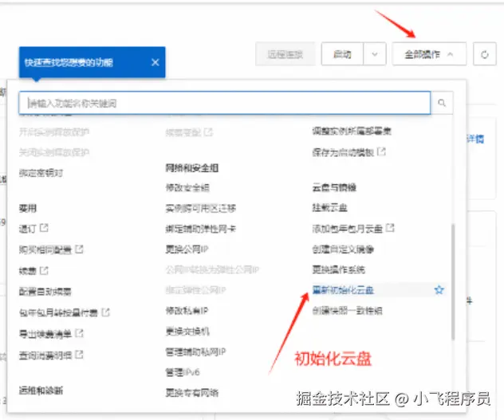The image size is (504, 420).
Task: Click the greyed 开启实例释放保护 entry
Action: click(54, 131)
